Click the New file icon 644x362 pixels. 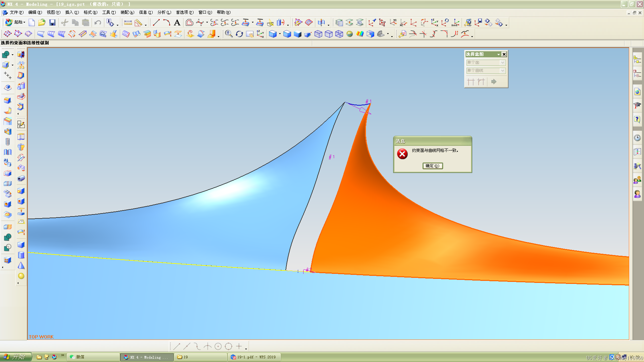tap(32, 22)
